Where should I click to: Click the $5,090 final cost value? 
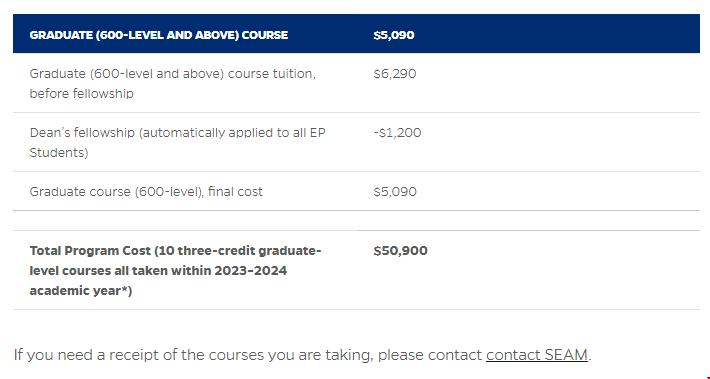coord(395,192)
